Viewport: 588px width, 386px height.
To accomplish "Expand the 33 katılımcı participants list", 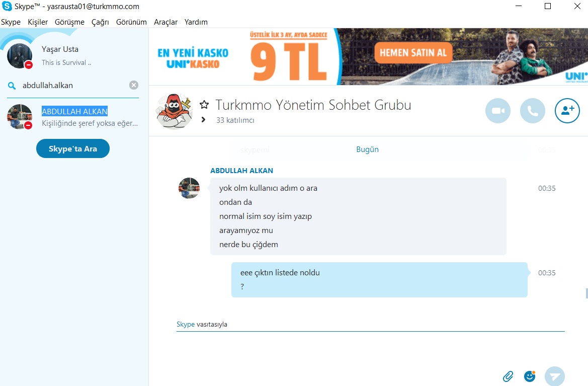I will [x=203, y=120].
